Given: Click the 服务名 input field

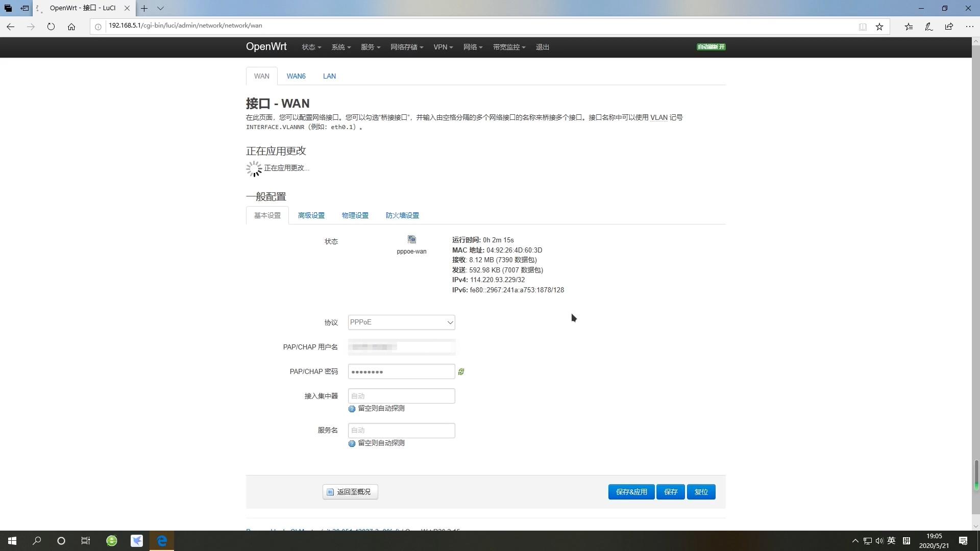Looking at the screenshot, I should (401, 431).
